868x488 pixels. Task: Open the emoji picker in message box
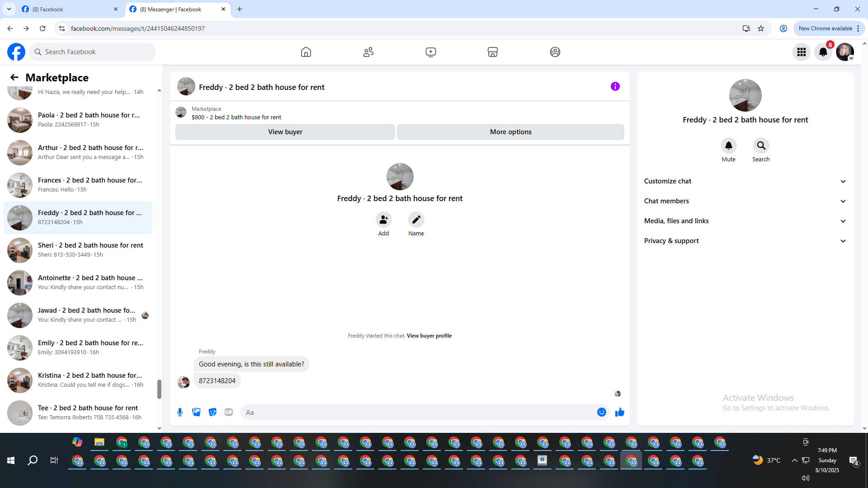(x=601, y=412)
